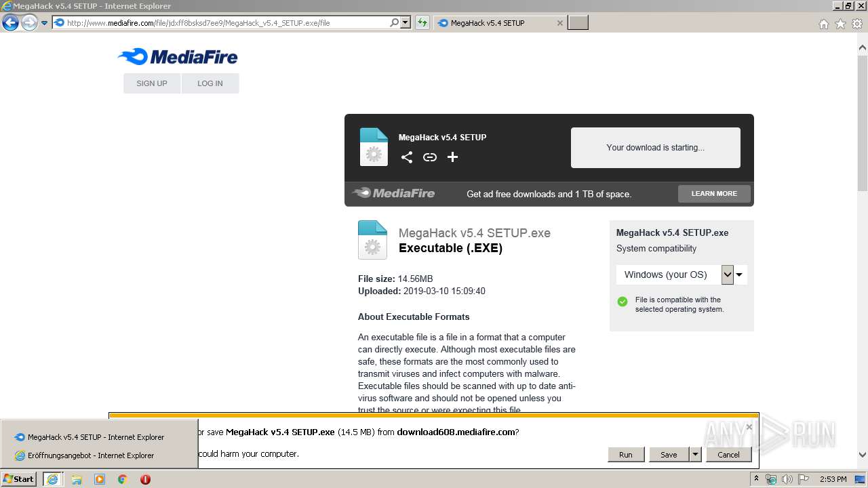Click the address bar search magnifier icon
Viewport: 868px width, 488px height.
(x=394, y=23)
